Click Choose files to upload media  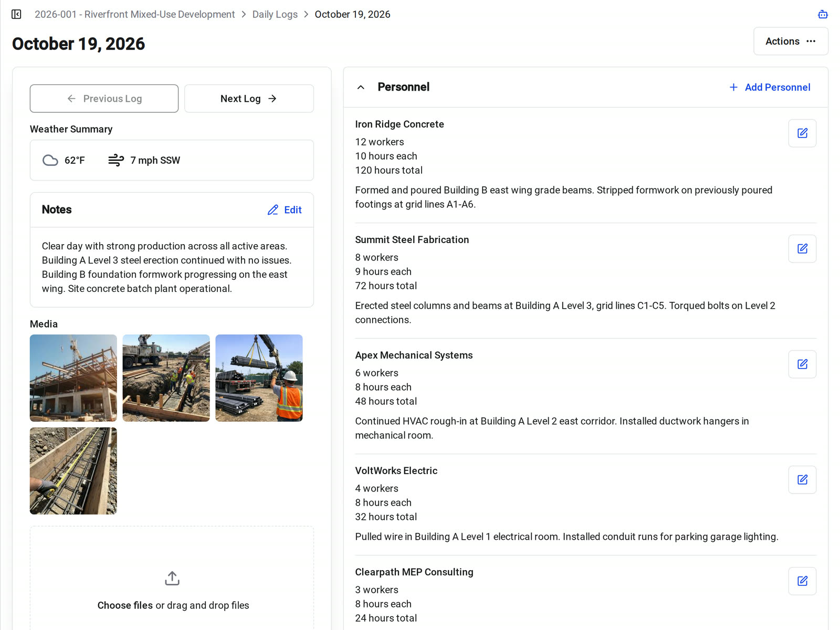125,605
